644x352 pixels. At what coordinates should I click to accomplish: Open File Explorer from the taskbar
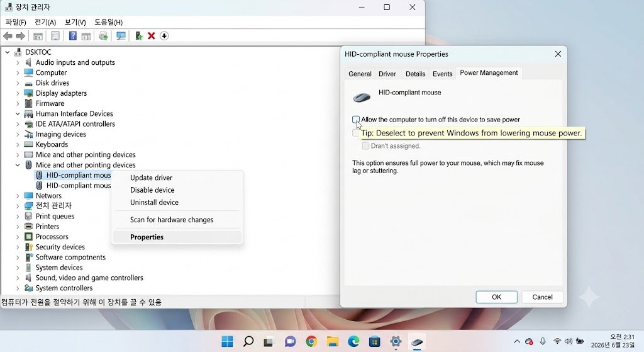tap(332, 341)
